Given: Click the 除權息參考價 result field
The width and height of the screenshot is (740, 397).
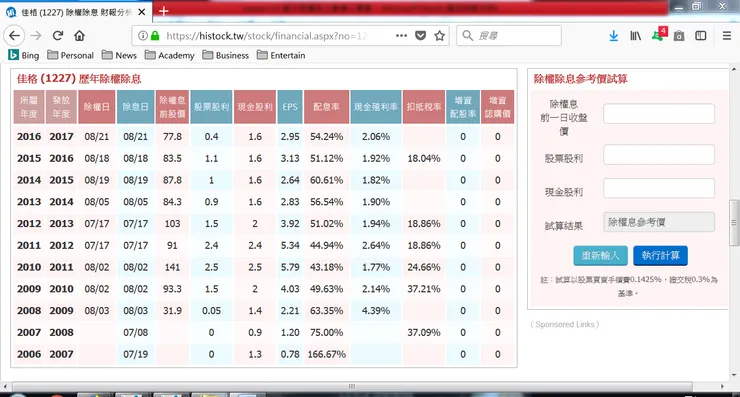Looking at the screenshot, I should [659, 222].
